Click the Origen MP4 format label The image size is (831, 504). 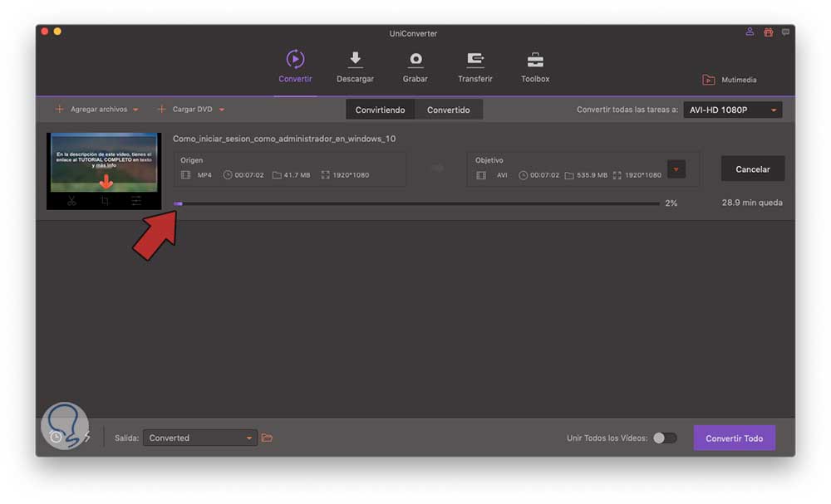pyautogui.click(x=204, y=174)
